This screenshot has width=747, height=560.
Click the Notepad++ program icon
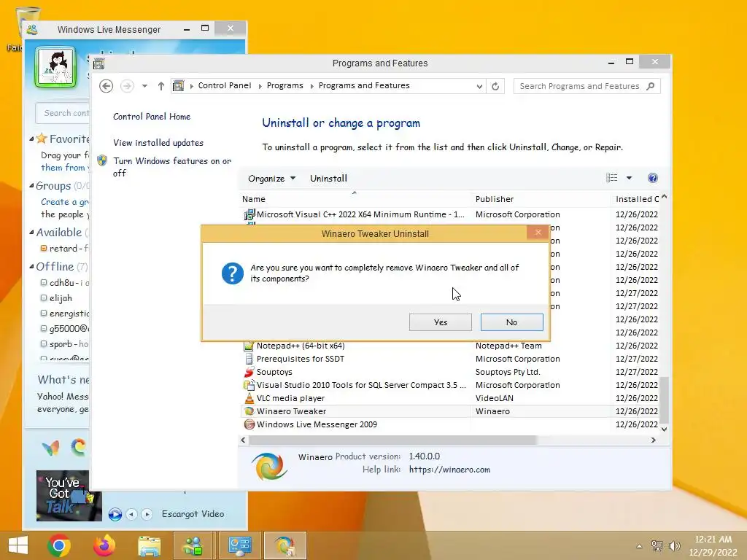(x=249, y=346)
